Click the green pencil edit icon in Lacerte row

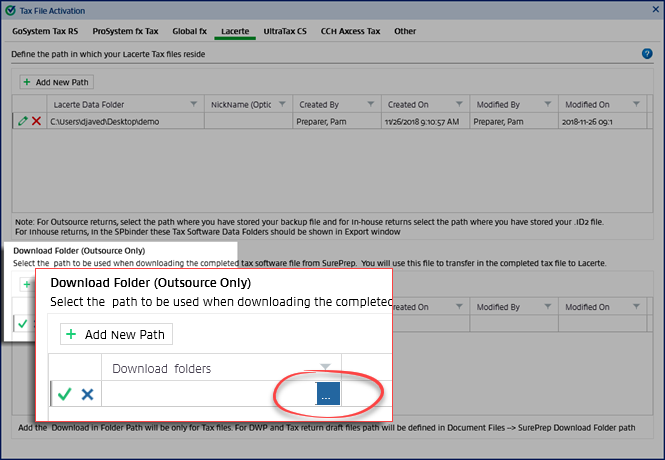pos(22,121)
